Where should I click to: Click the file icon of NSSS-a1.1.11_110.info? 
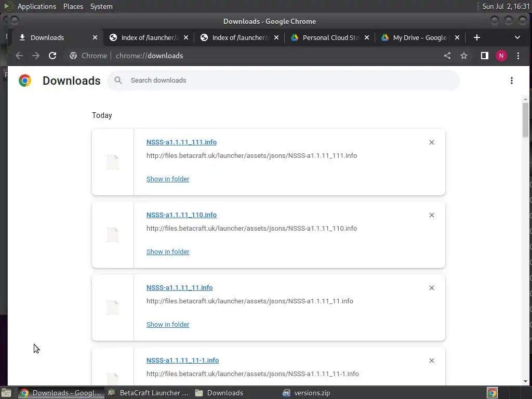tap(113, 234)
